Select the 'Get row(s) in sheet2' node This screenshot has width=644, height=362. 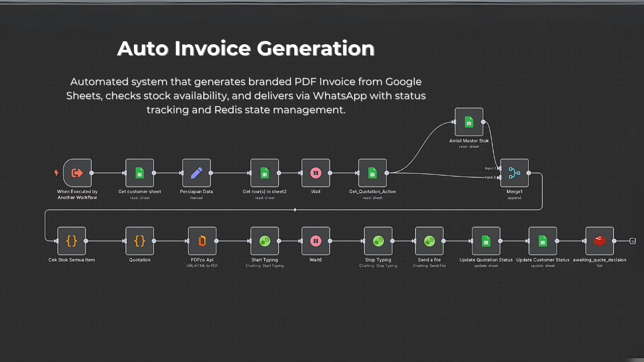pos(265,173)
